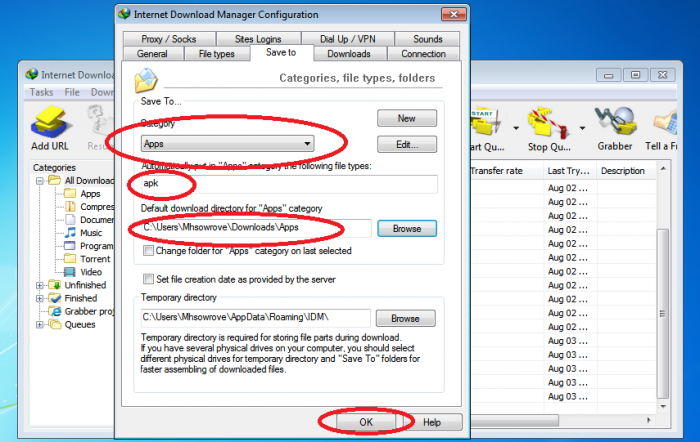
Task: Click horizontal scrollbar of download list
Action: click(x=514, y=420)
